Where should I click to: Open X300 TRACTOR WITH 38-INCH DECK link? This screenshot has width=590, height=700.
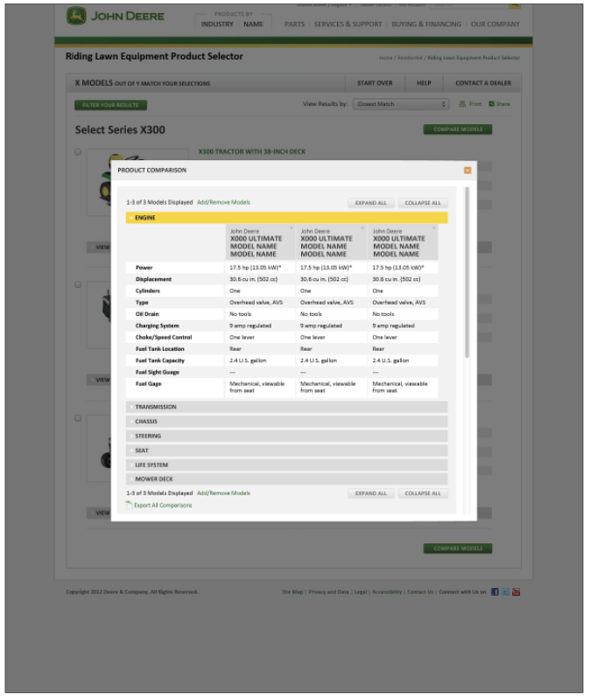point(252,151)
